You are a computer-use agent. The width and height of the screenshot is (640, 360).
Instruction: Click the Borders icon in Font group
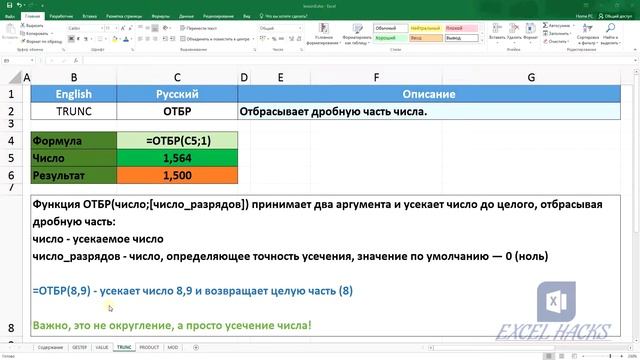tap(100, 39)
